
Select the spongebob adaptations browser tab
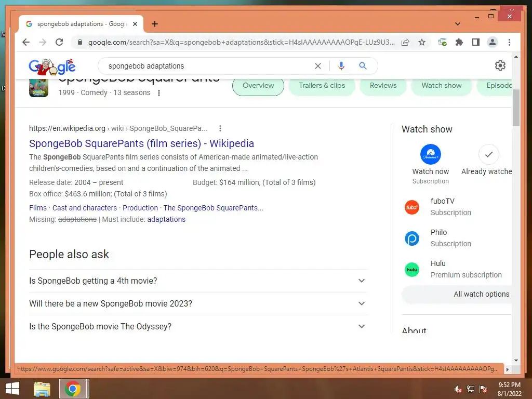[x=81, y=24]
